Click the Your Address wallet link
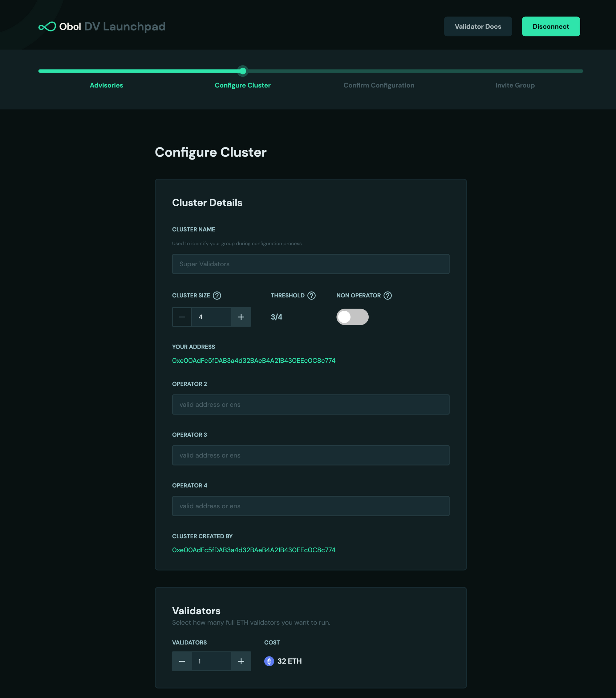 [253, 361]
